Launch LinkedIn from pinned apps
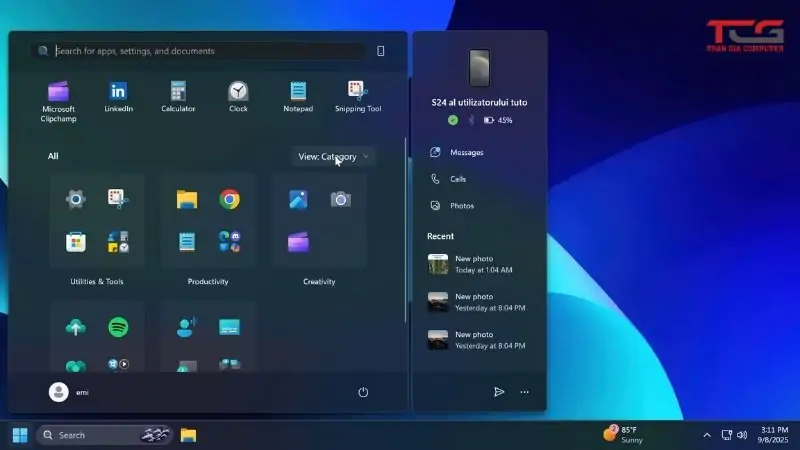 click(118, 96)
